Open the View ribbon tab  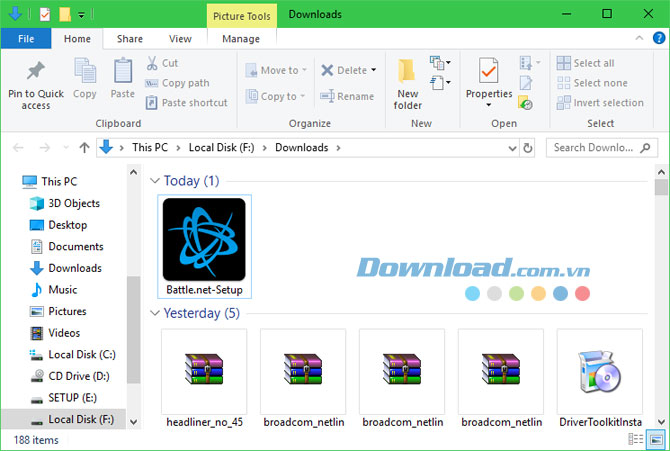coord(180,39)
